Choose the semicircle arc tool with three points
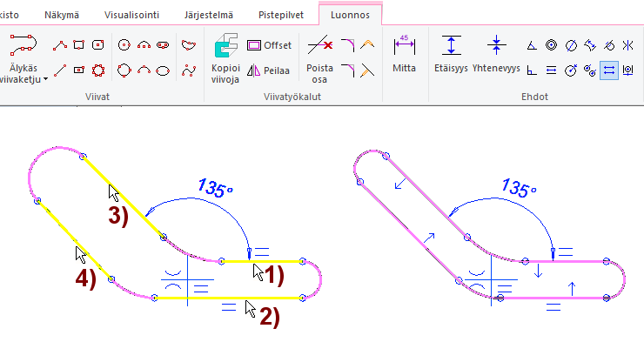The height and width of the screenshot is (342, 644). pyautogui.click(x=144, y=44)
